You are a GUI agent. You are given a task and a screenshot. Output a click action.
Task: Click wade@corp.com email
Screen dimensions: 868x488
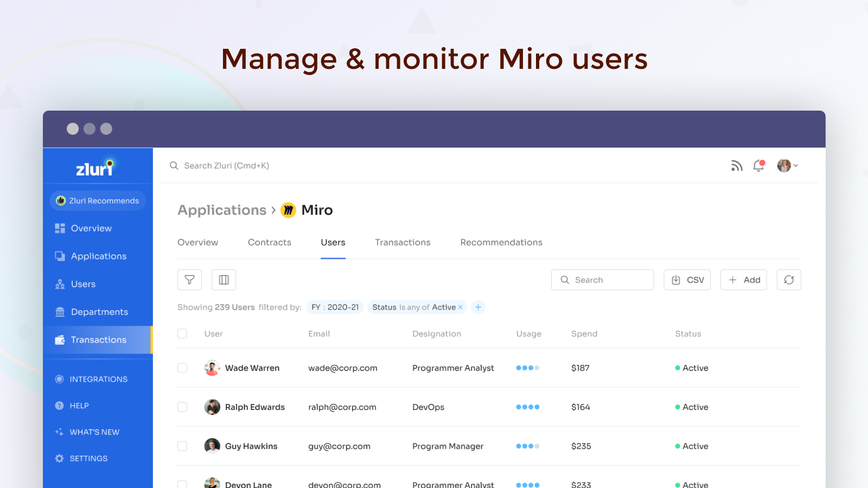click(x=343, y=368)
